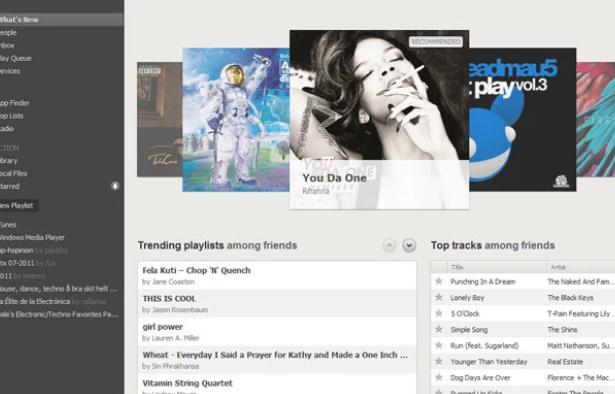Image resolution: width=615 pixels, height=394 pixels.
Task: Open App Finder in the sidebar
Action: 15,103
